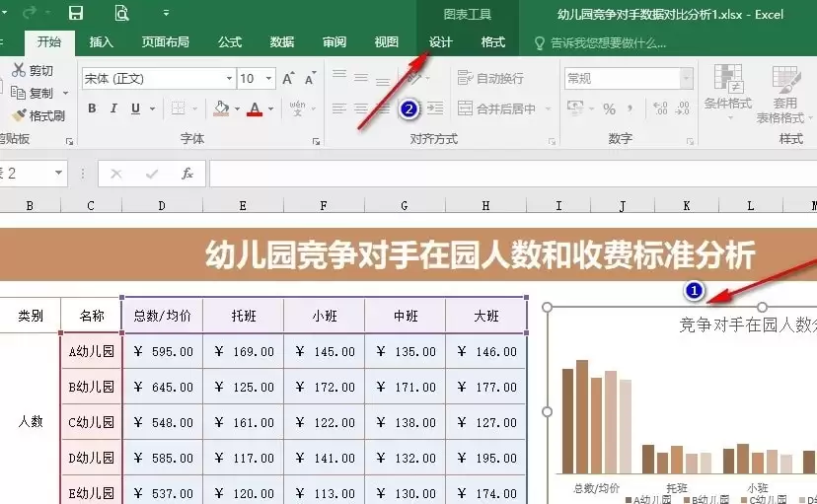Open Print Preview from quick access toolbar
This screenshot has width=817, height=504.
(121, 13)
